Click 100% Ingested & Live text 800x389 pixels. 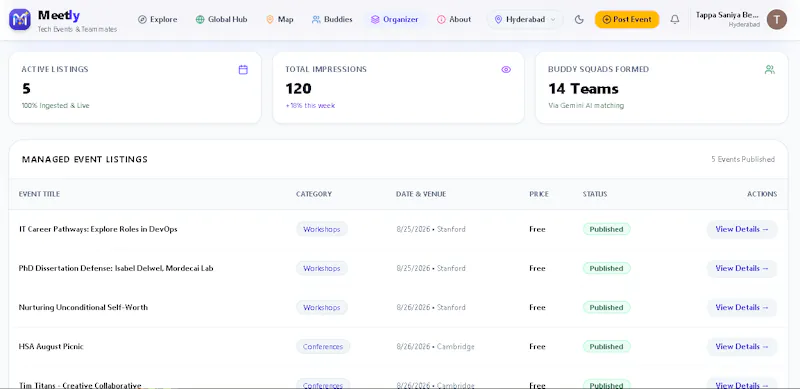(55, 106)
